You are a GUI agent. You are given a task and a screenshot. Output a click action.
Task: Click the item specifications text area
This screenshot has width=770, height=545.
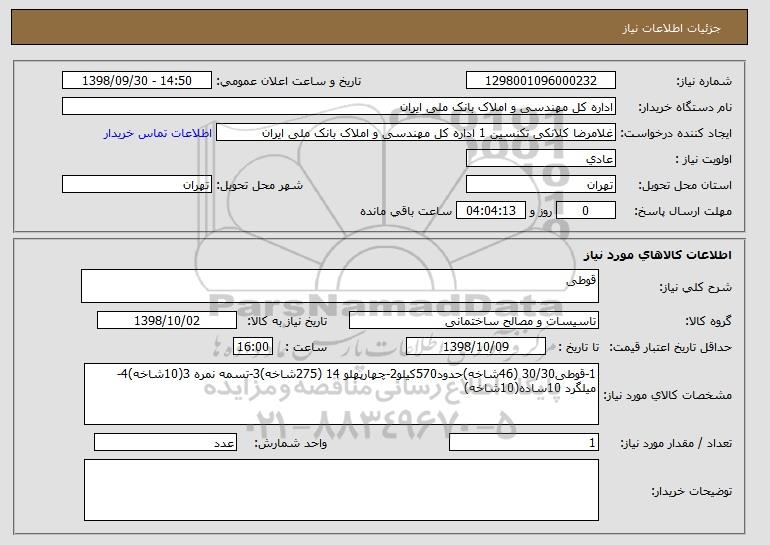[341, 394]
